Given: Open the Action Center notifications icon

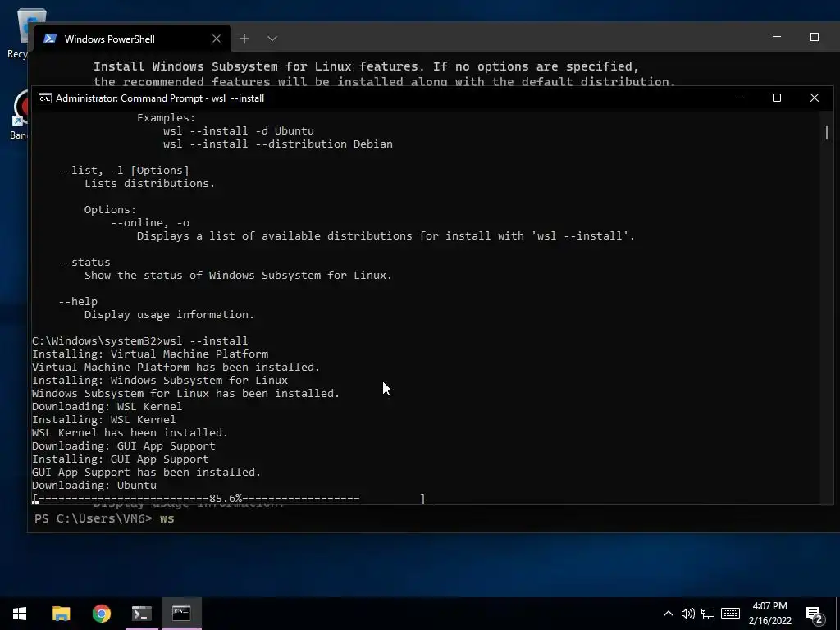Looking at the screenshot, I should tap(815, 614).
